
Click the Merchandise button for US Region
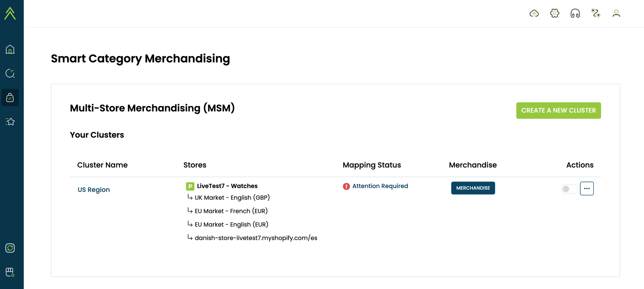pos(473,188)
